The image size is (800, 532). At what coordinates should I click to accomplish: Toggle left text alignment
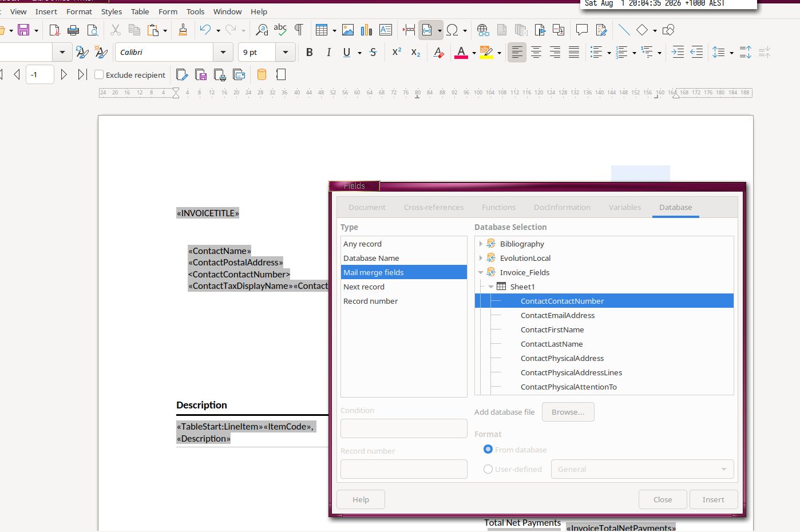pos(517,52)
